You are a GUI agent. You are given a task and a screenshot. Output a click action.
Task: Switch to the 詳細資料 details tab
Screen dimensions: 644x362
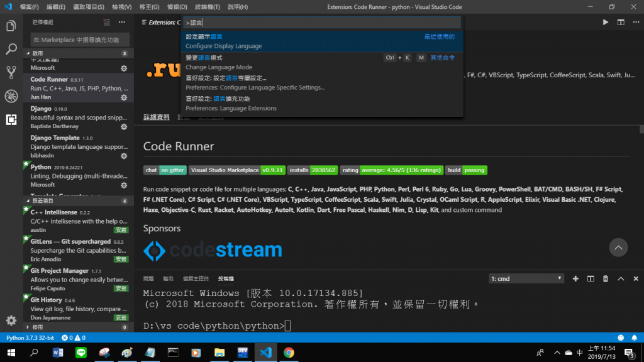coord(157,118)
